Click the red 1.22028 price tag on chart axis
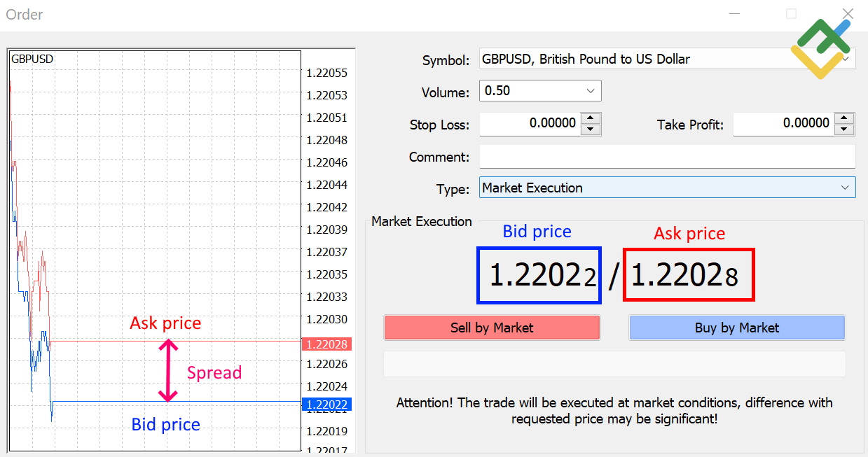Image resolution: width=868 pixels, height=457 pixels. (x=326, y=344)
